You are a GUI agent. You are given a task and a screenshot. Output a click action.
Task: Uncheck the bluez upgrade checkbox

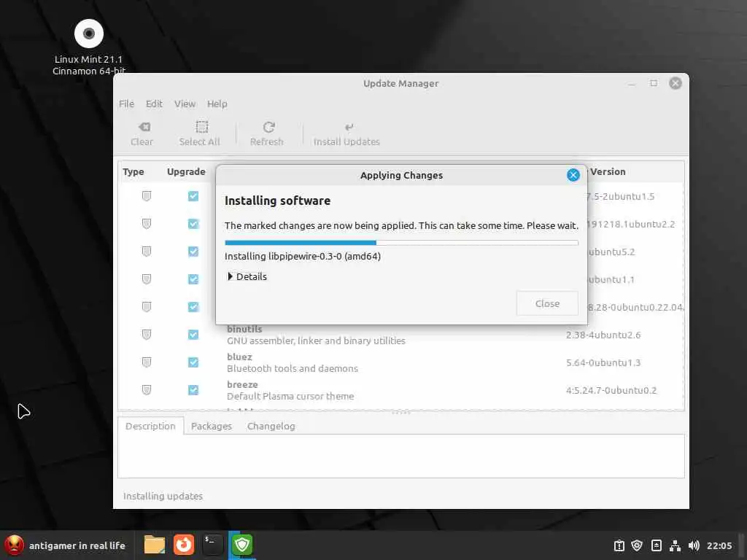pyautogui.click(x=193, y=362)
